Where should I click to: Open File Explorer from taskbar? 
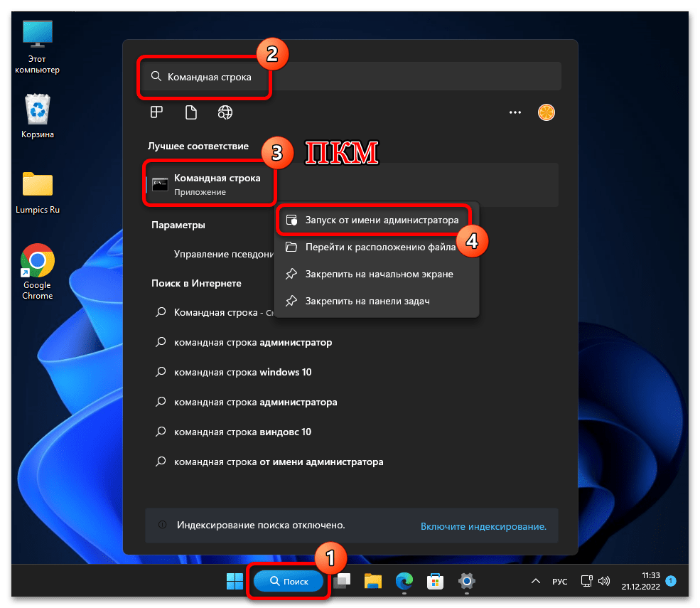(373, 581)
